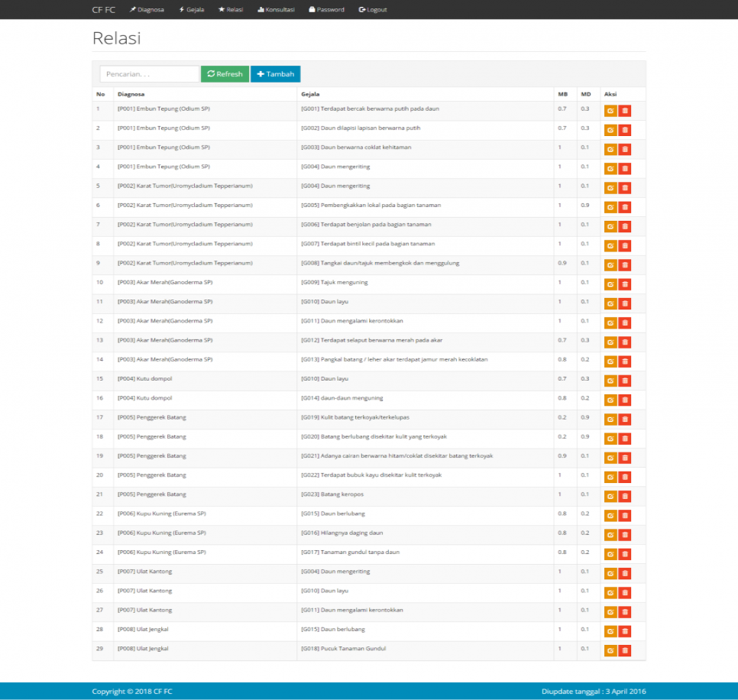Delete the relation in row 1
738x700 pixels.
click(x=625, y=110)
